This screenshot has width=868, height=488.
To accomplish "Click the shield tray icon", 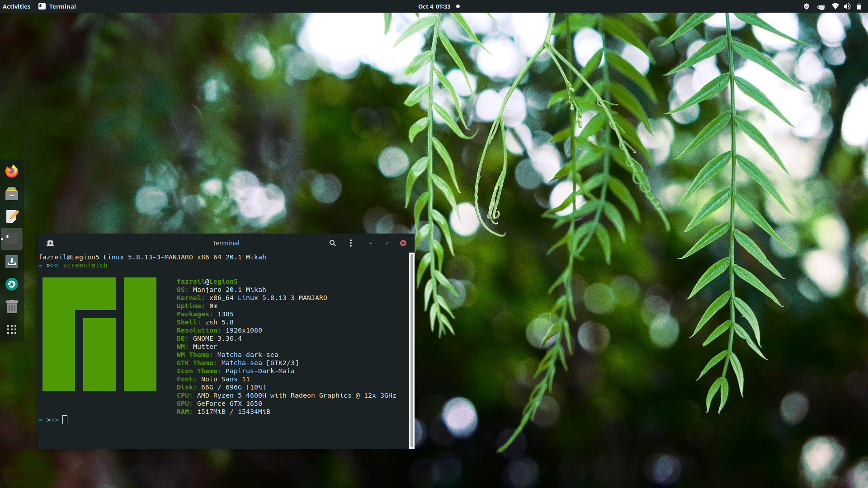I will click(806, 6).
